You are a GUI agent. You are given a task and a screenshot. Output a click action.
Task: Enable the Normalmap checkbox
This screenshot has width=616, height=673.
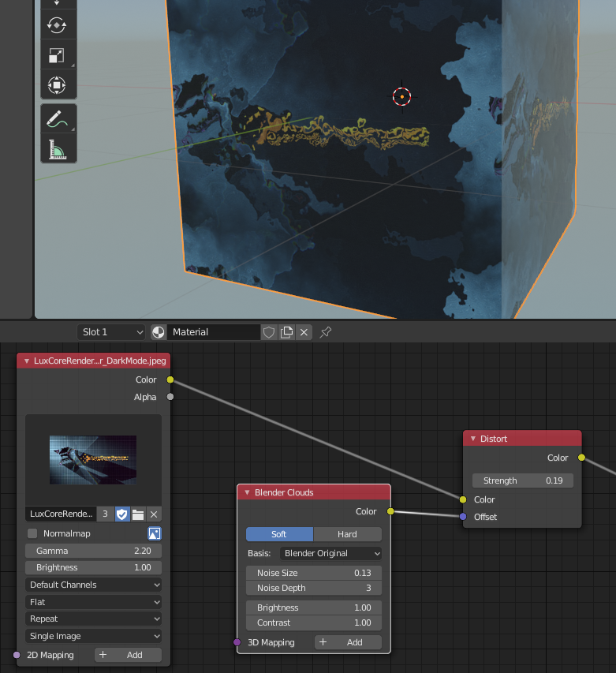[x=32, y=533]
